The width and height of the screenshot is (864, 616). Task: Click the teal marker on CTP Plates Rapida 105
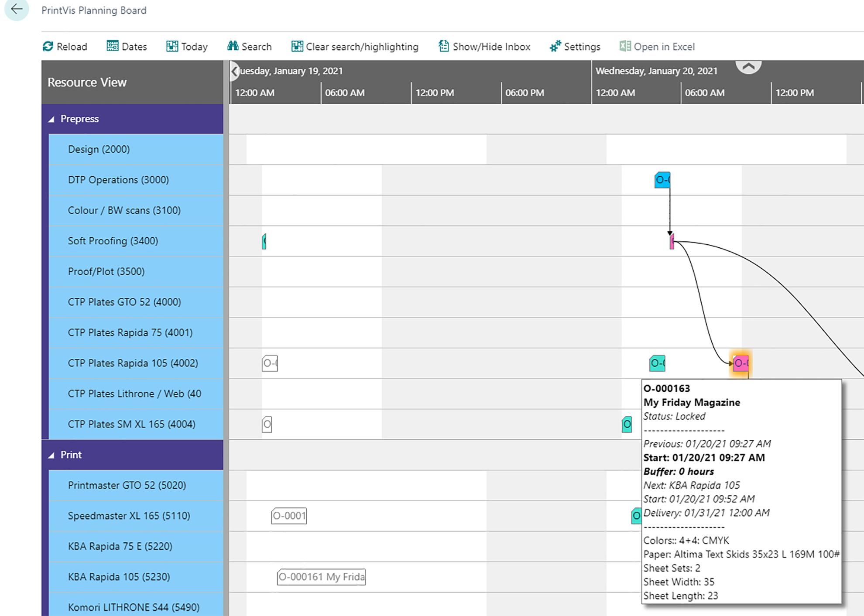click(657, 363)
